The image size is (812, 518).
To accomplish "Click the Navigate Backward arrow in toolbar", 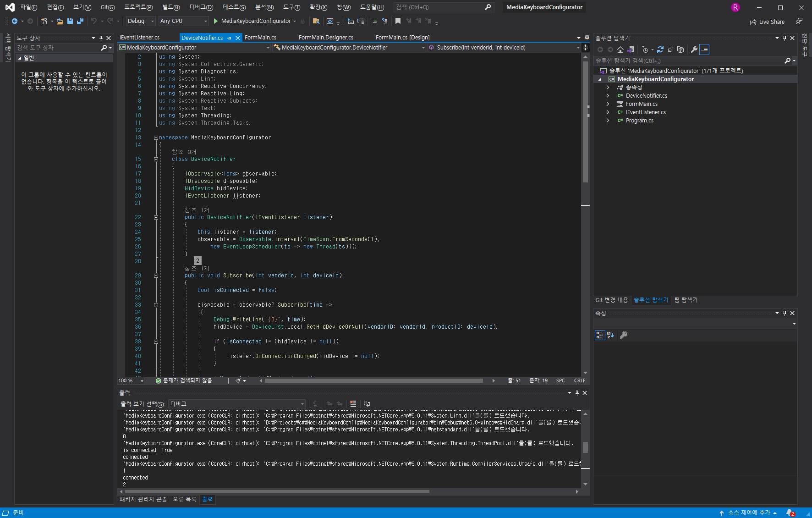I will coord(15,21).
